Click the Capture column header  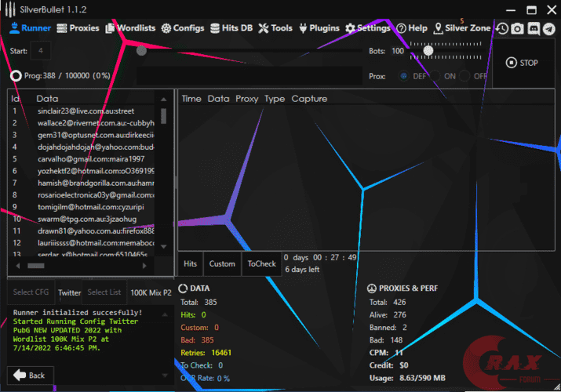pyautogui.click(x=309, y=99)
